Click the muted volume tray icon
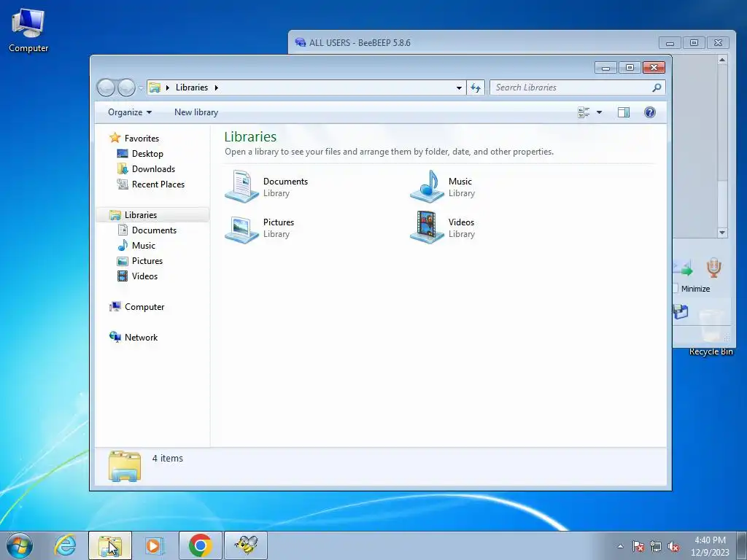Image resolution: width=747 pixels, height=560 pixels. click(673, 546)
